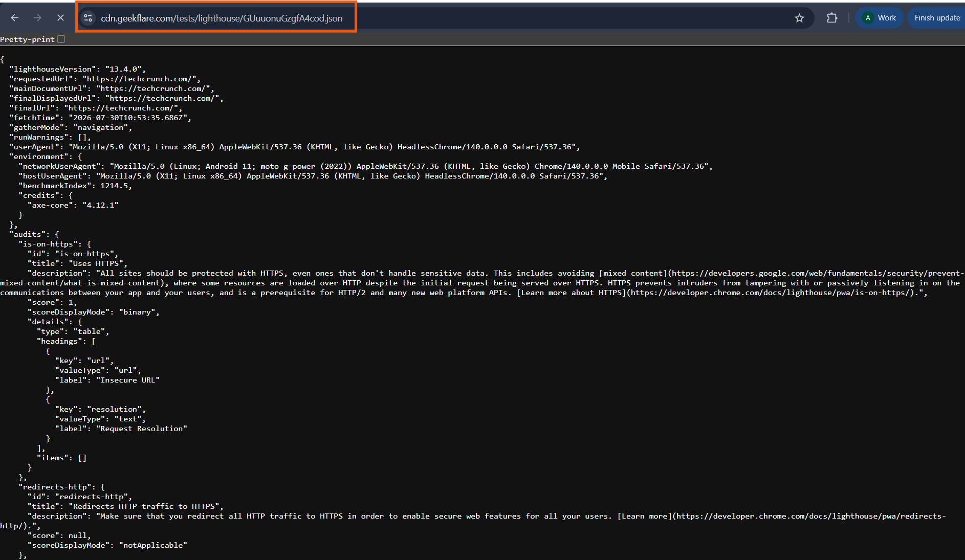This screenshot has width=965, height=560.
Task: Click the "fetchTime" timestamp value
Action: [x=128, y=118]
